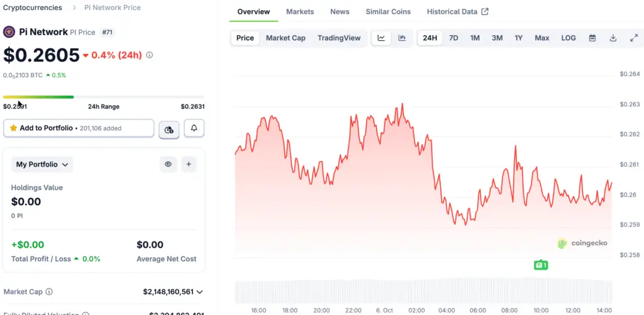Open the Markets tab
The width and height of the screenshot is (644, 315).
point(300,12)
